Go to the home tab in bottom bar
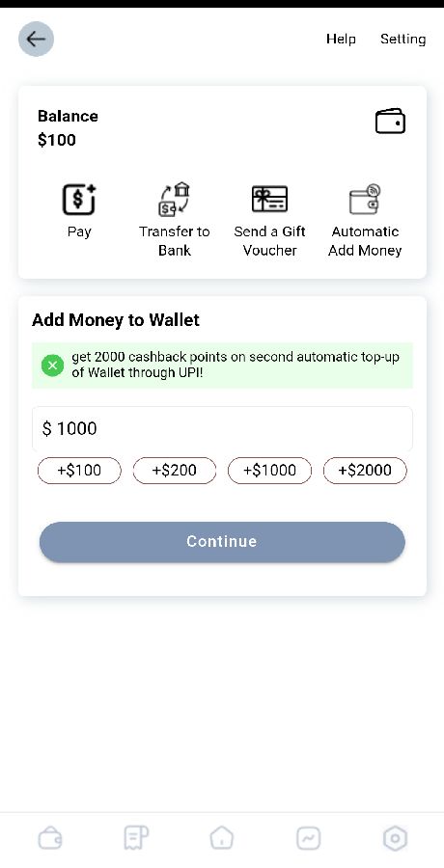Image resolution: width=444 pixels, height=868 pixels. click(x=222, y=838)
